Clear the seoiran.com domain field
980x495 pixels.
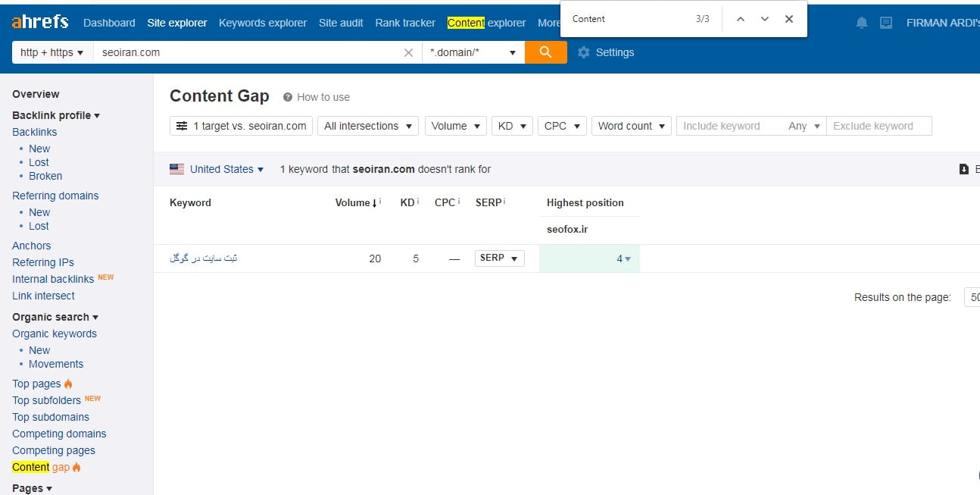click(x=409, y=52)
